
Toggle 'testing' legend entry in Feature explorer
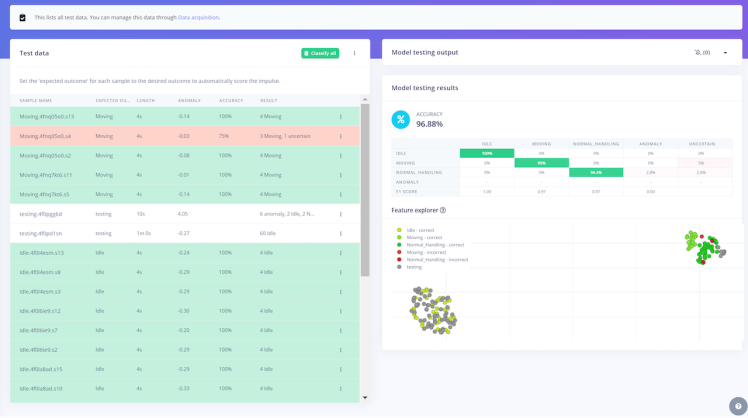point(410,267)
